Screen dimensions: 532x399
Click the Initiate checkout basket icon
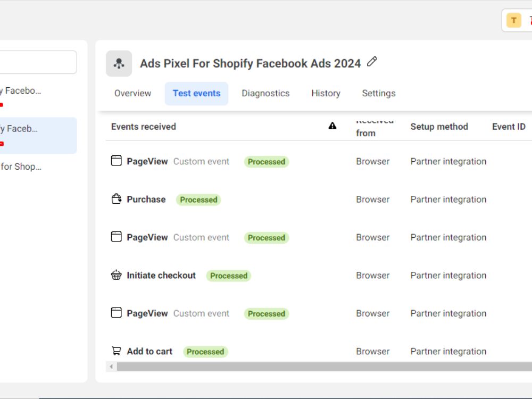117,275
